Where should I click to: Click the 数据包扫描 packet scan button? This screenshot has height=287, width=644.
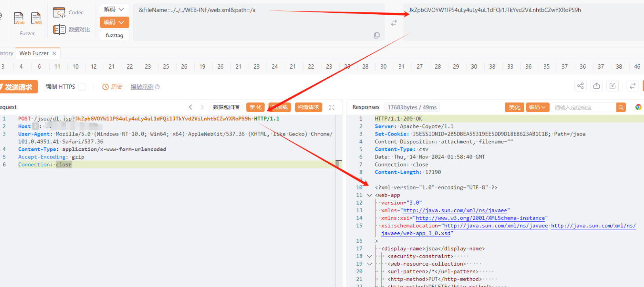(x=226, y=107)
